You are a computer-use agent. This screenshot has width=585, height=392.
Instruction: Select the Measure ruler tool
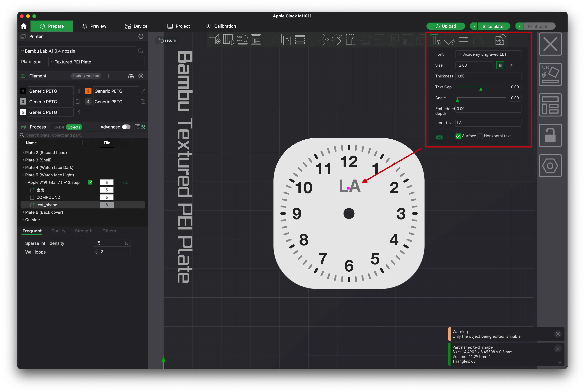click(463, 40)
